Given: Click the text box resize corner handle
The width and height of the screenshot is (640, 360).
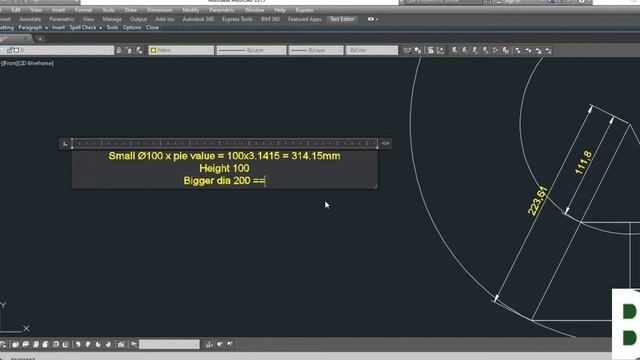Looking at the screenshot, I should [375, 187].
